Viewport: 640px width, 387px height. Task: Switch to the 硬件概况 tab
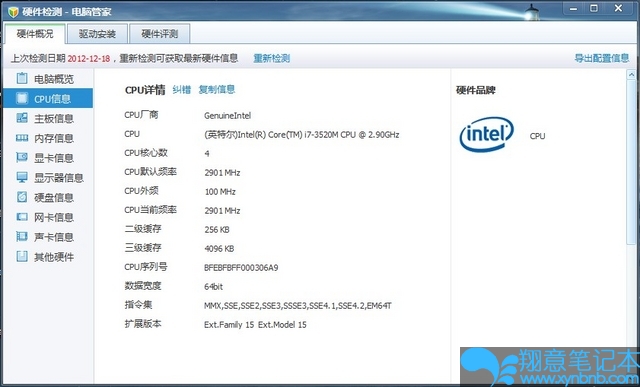click(x=35, y=34)
